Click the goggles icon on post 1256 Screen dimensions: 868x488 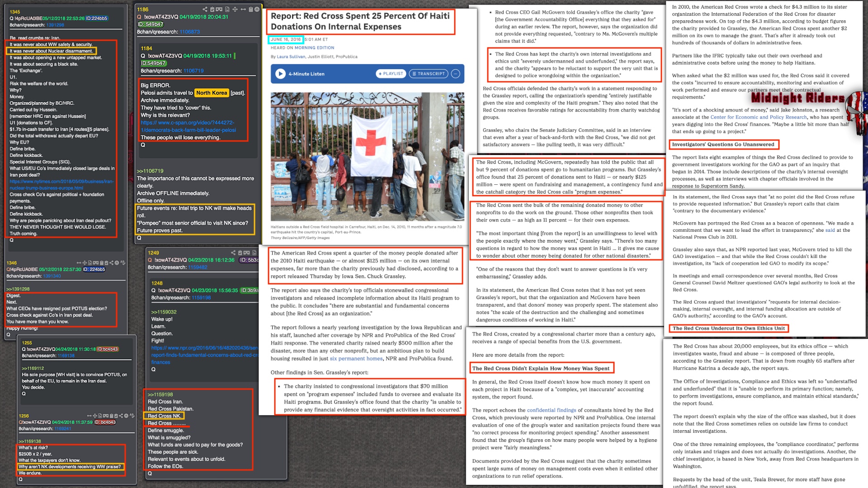[106, 416]
